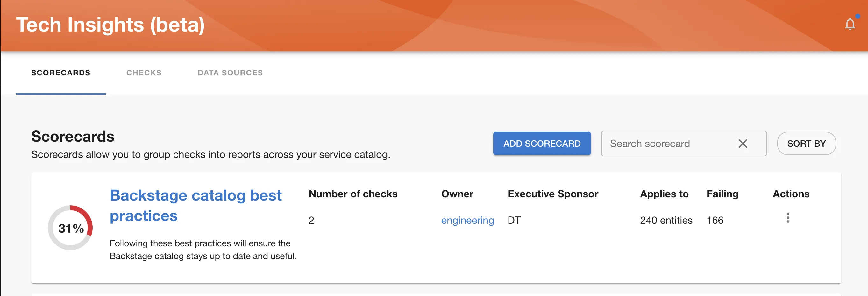The image size is (868, 296).
Task: Click the Actions column header
Action: 791,194
